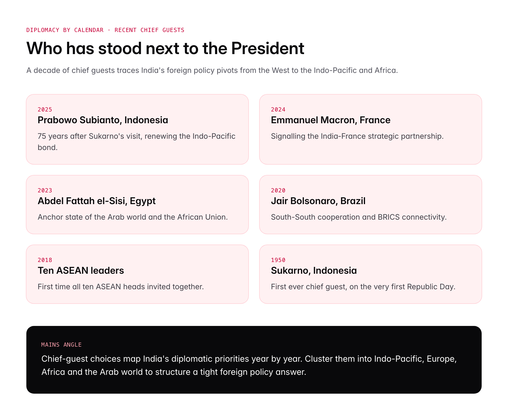Click the 2025 year label
The height and width of the screenshot is (420, 508).
tap(45, 110)
